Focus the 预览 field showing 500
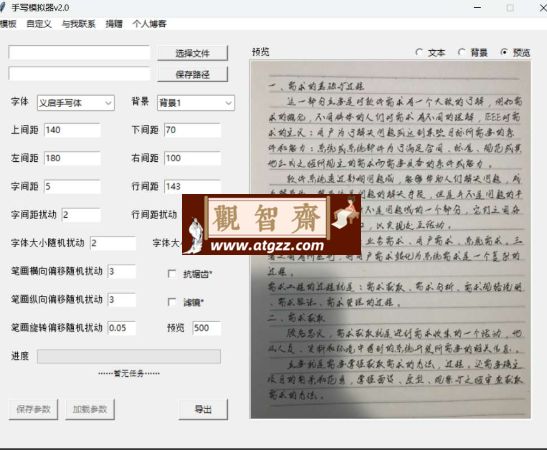 [x=207, y=328]
